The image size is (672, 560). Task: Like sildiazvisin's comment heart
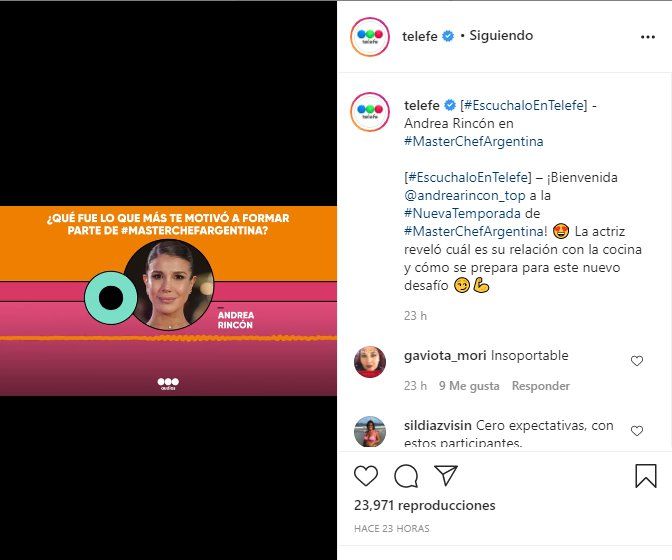[x=637, y=431]
